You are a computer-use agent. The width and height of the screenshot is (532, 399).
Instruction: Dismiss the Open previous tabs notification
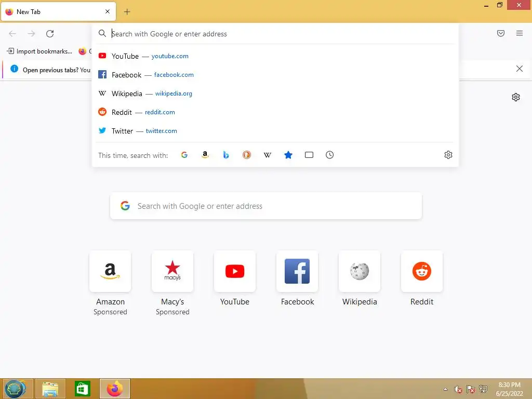pyautogui.click(x=520, y=69)
